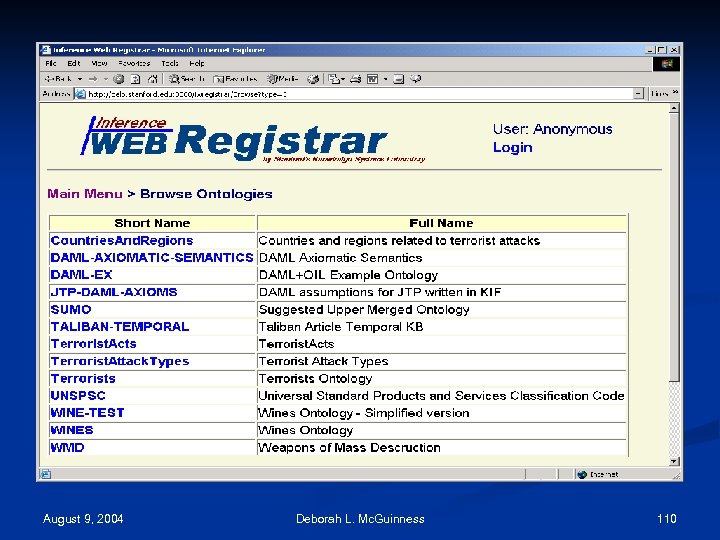Open the Edit menu
Viewport: 720px width, 540px height.
(x=73, y=63)
